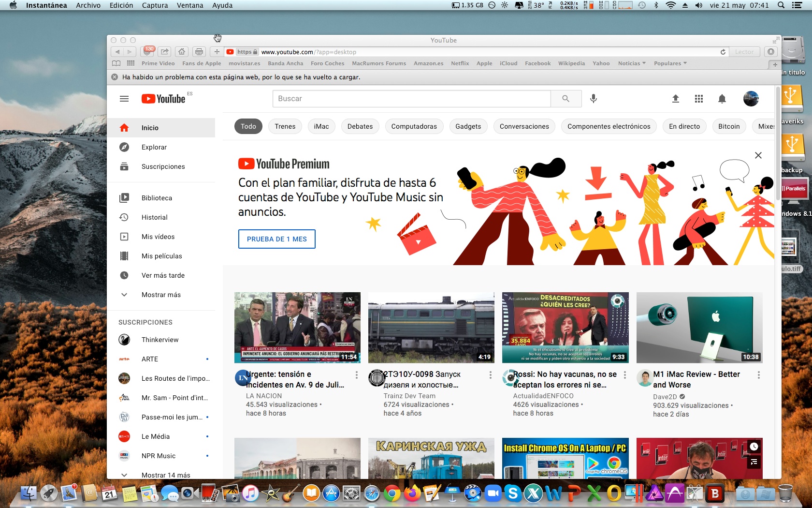
Task: Select the iMac filter chip
Action: click(321, 126)
